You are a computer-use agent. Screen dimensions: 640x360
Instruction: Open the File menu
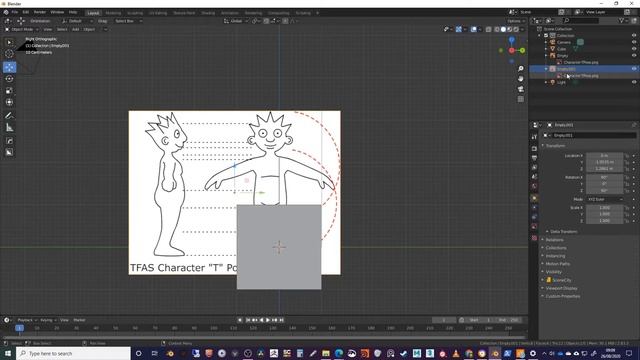[15, 12]
